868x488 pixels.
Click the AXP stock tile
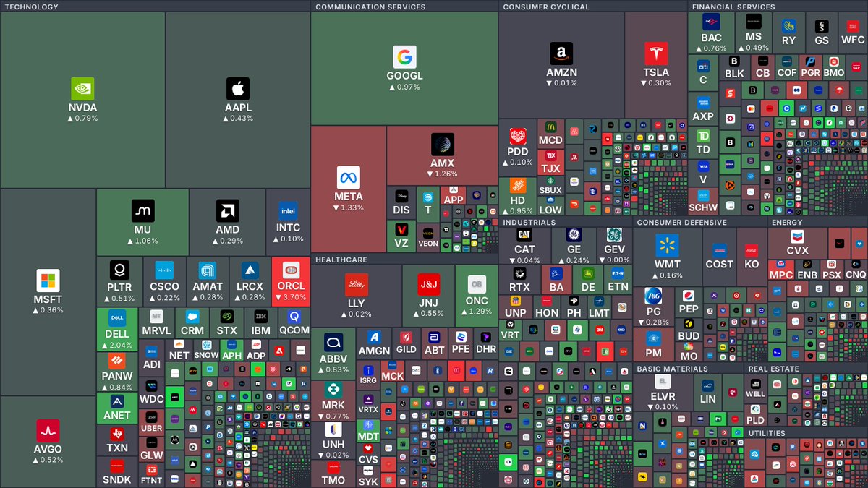tap(703, 108)
